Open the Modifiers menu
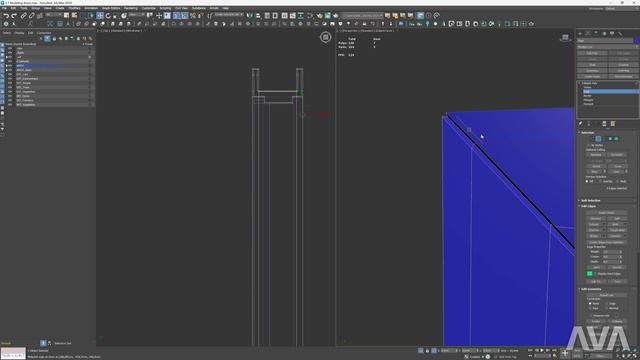Image resolution: width=640 pixels, height=360 pixels. pos(74,8)
